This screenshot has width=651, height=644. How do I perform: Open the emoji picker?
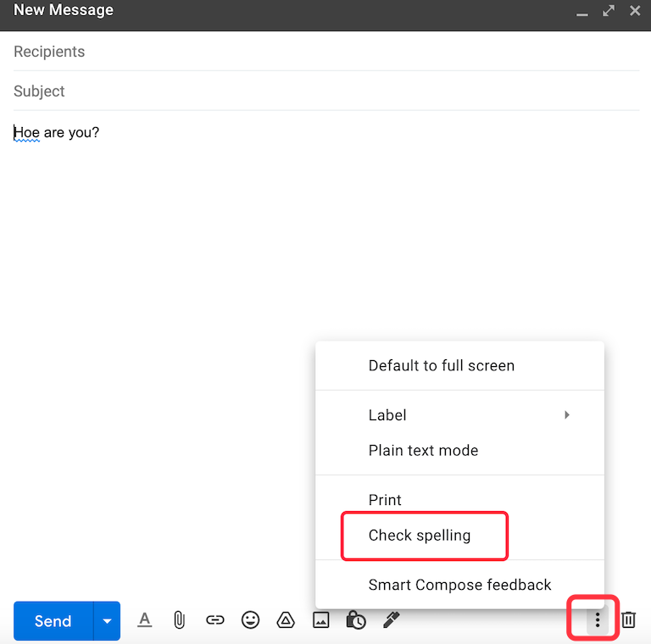(x=250, y=620)
